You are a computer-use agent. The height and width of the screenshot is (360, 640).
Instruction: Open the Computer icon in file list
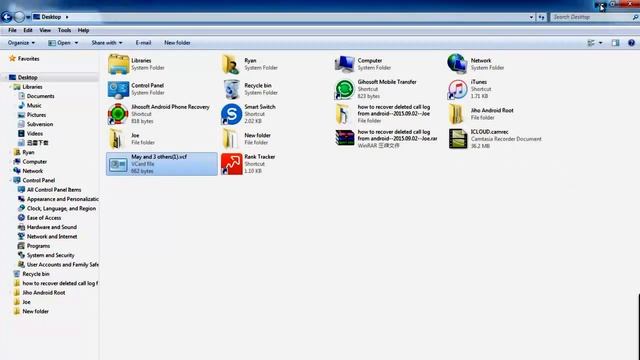pyautogui.click(x=344, y=64)
